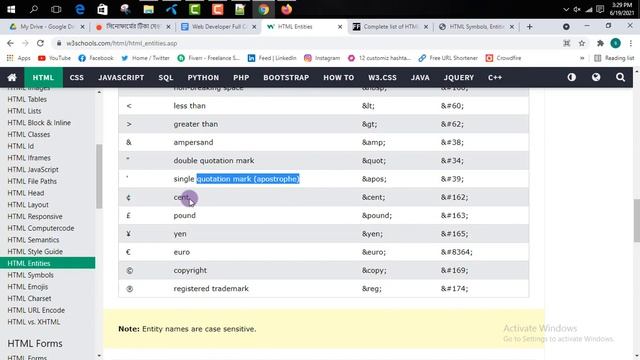Image resolution: width=640 pixels, height=360 pixels.
Task: Bookmark this page with the star icon
Action: pyautogui.click(x=582, y=43)
